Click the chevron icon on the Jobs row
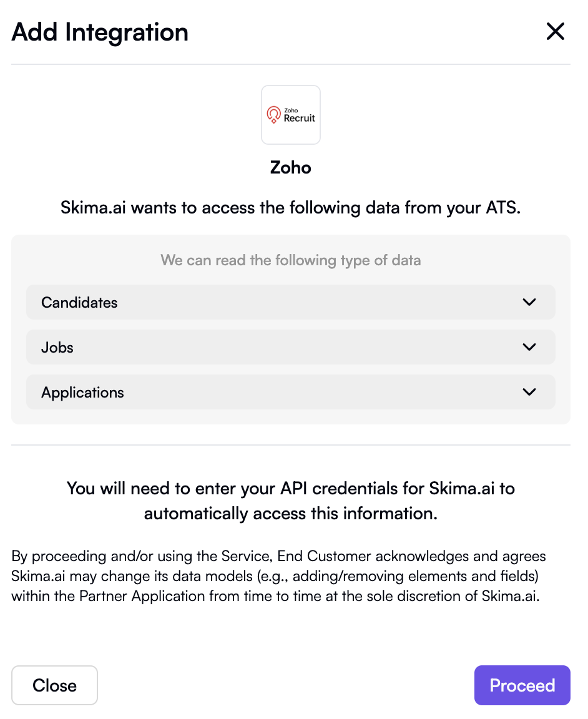The height and width of the screenshot is (719, 588). coord(529,347)
